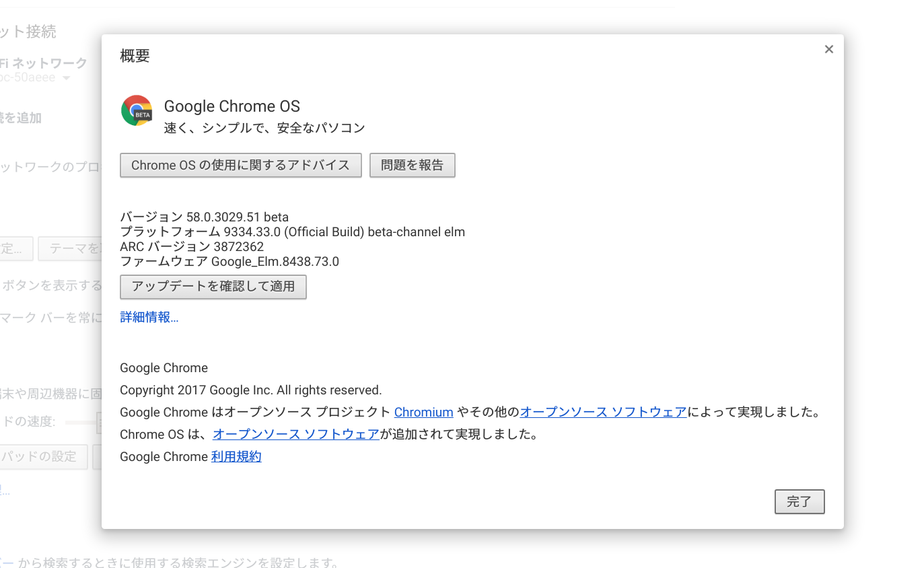Open the 詳細情報... link
The width and height of the screenshot is (924, 568).
pyautogui.click(x=149, y=318)
